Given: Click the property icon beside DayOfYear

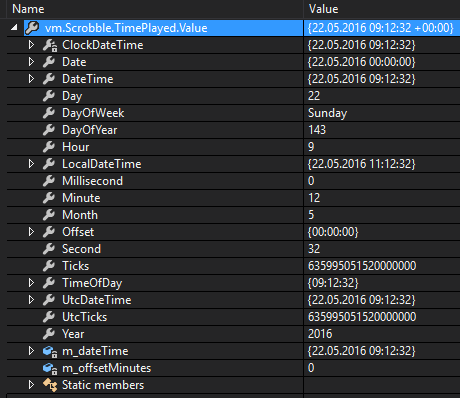Looking at the screenshot, I should coord(49,130).
